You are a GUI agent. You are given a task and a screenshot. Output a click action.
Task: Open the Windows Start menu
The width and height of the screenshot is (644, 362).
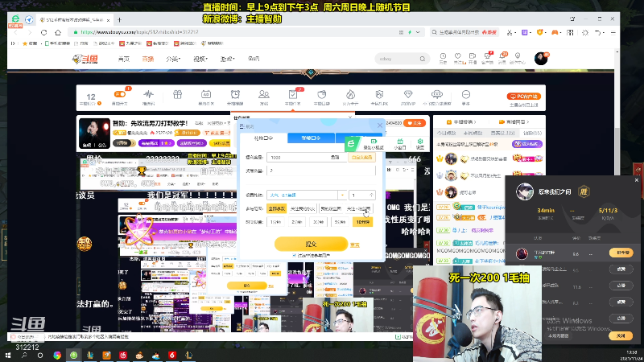click(8, 356)
